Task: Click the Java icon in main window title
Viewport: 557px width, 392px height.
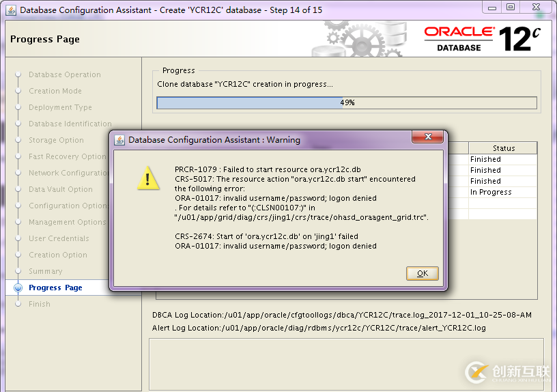Action: tap(11, 10)
